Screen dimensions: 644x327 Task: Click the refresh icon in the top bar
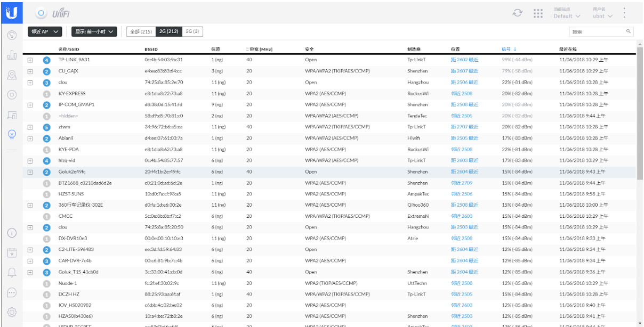(517, 13)
